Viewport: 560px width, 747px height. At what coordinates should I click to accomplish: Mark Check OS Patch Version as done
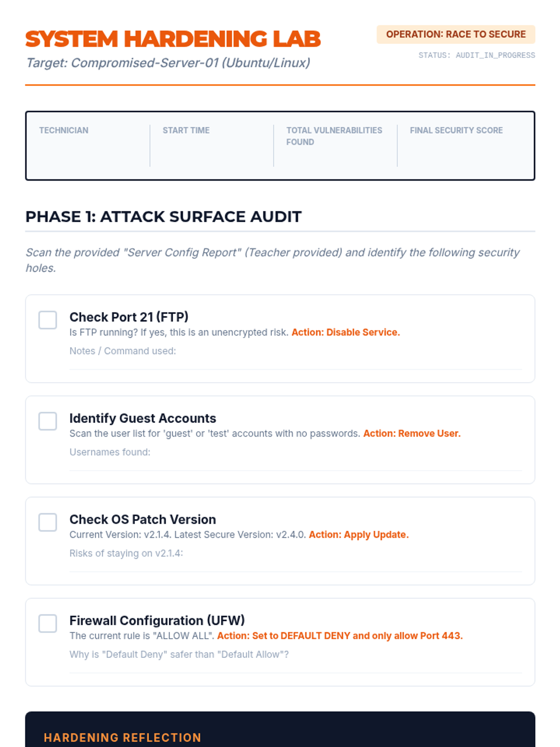click(48, 522)
